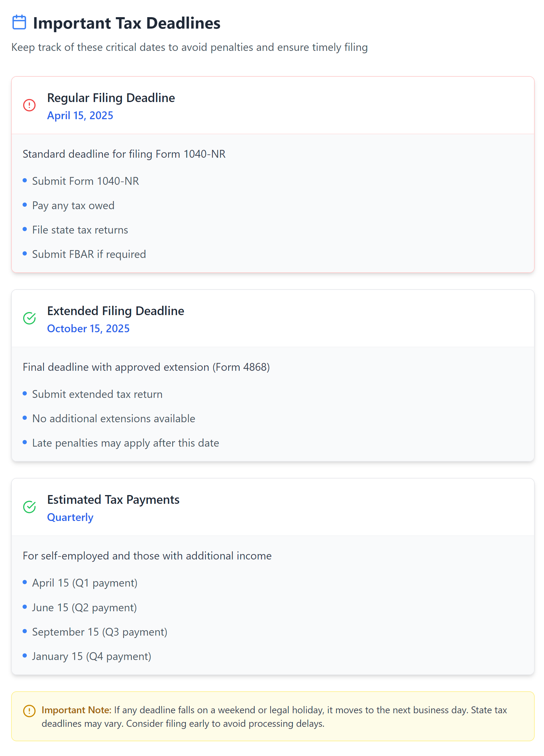The image size is (544, 756).
Task: Click the Submit Form 1040-NR bullet item
Action: (85, 181)
